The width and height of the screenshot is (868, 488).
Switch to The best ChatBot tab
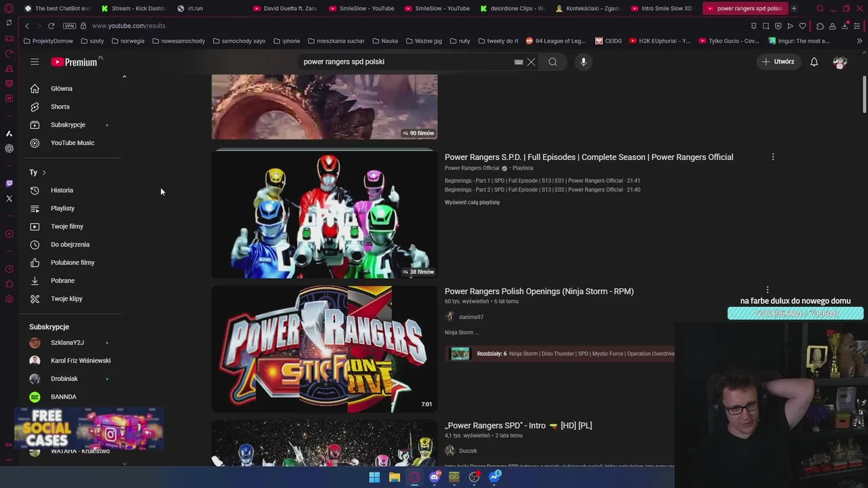(x=58, y=8)
